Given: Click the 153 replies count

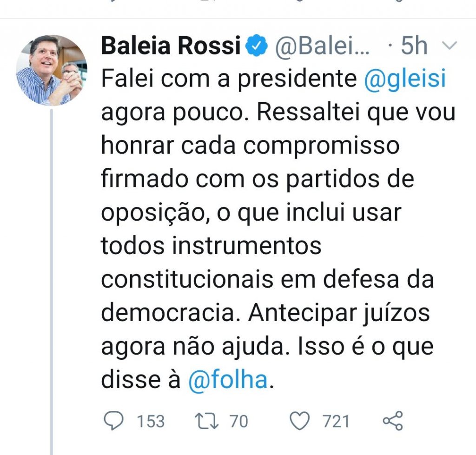Looking at the screenshot, I should [151, 422].
